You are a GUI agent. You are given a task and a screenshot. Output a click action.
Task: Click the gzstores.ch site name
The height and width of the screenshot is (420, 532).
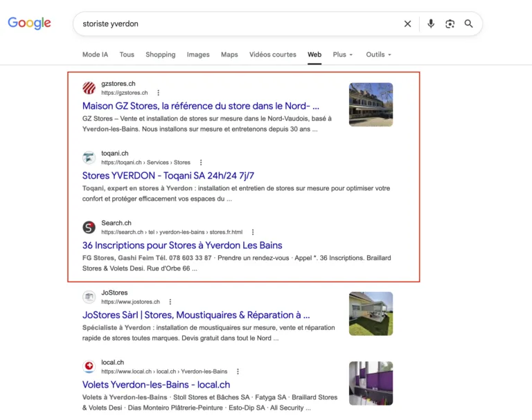click(118, 84)
